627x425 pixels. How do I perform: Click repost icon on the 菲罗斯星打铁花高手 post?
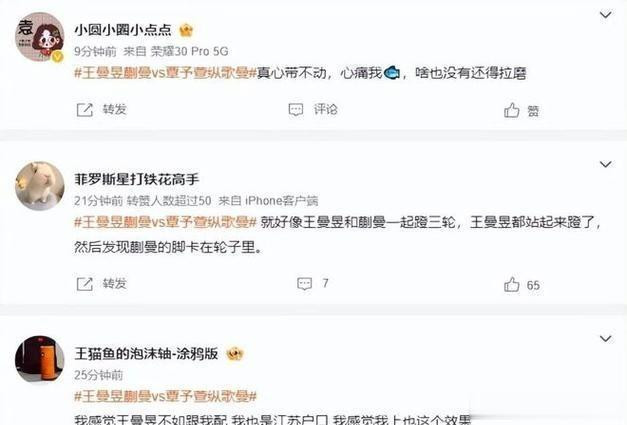pos(84,284)
